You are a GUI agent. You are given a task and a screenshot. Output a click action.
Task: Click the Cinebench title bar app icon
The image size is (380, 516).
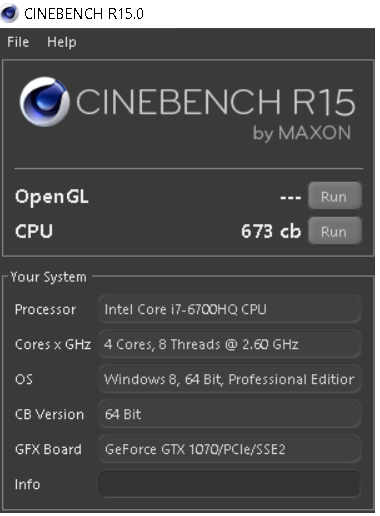[9, 13]
